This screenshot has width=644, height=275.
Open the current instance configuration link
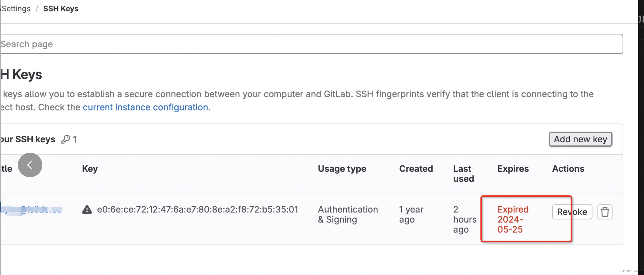click(x=145, y=107)
